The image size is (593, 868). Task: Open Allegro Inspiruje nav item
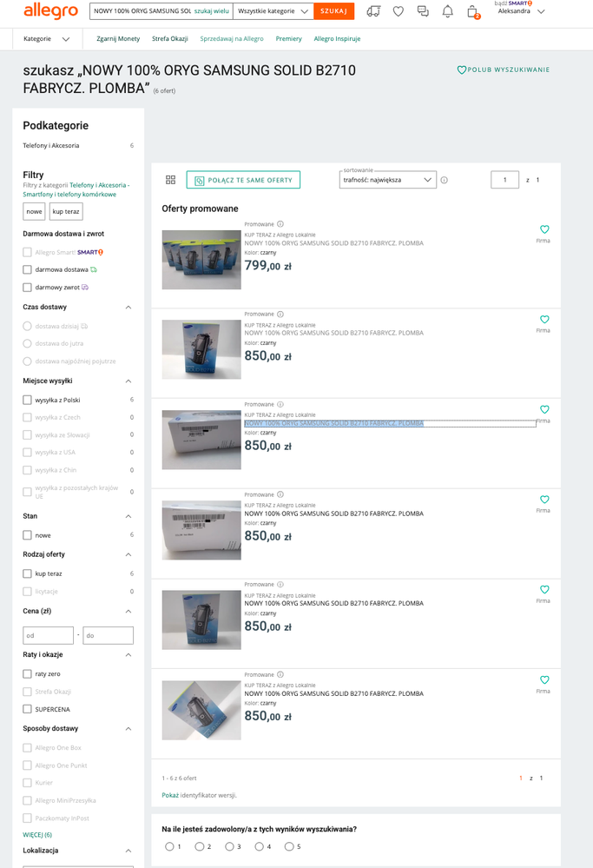pos(337,39)
